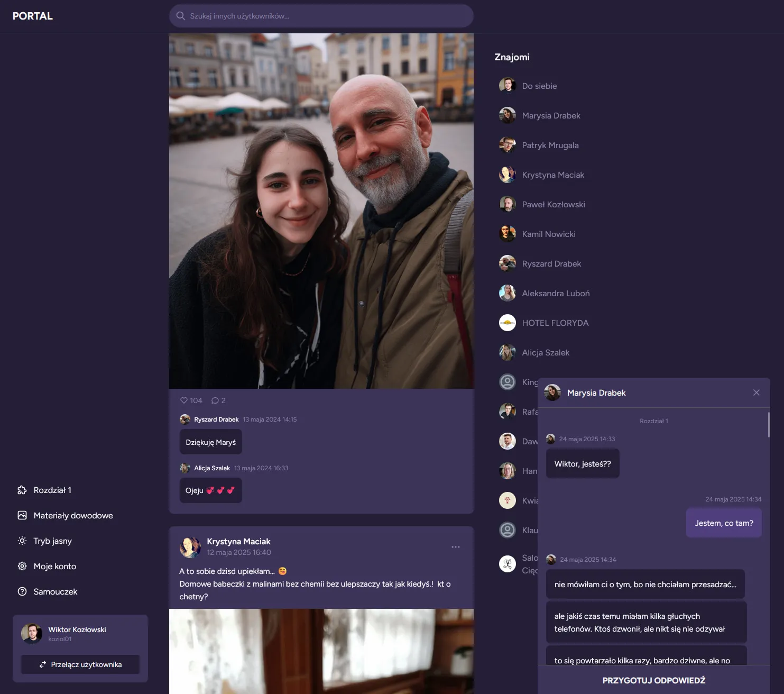Image resolution: width=784 pixels, height=694 pixels.
Task: Click the search magnifier icon
Action: 181,16
